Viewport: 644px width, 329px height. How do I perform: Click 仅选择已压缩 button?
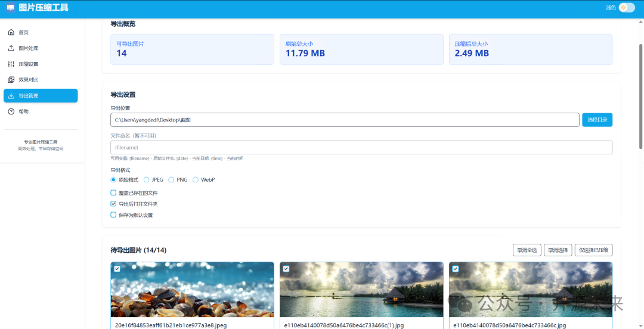[x=593, y=250]
